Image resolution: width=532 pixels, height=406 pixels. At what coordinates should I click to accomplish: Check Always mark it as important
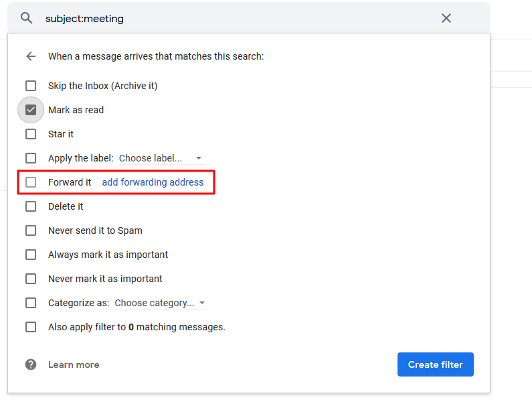(x=31, y=255)
